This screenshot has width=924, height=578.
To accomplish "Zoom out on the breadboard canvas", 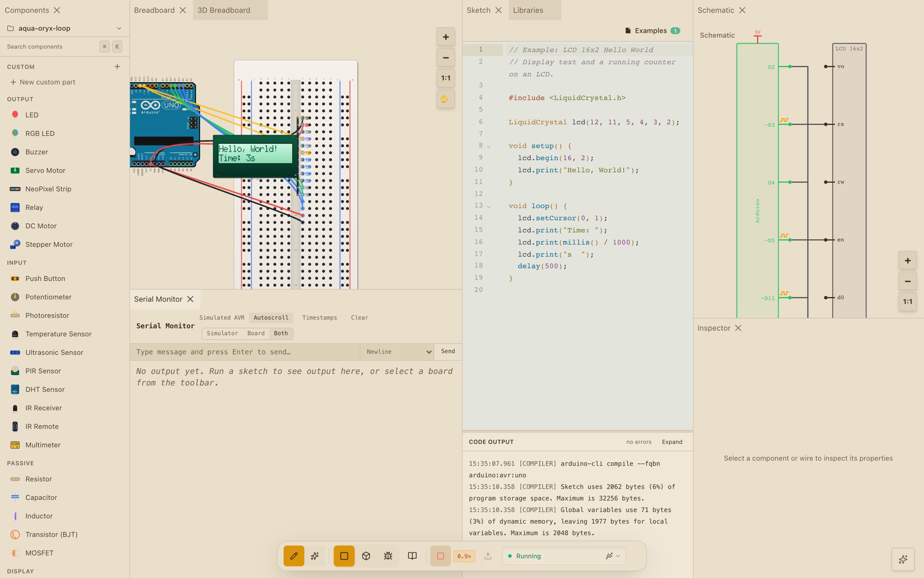I will [446, 58].
